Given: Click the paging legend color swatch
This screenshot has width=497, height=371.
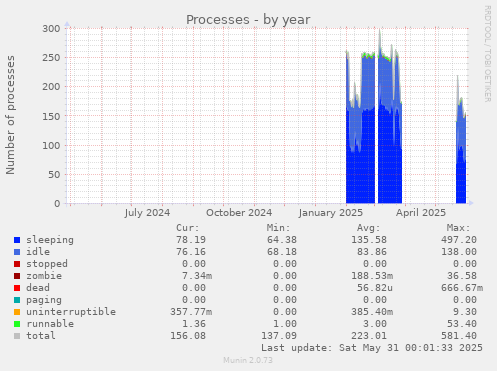Looking at the screenshot, I should (x=17, y=300).
